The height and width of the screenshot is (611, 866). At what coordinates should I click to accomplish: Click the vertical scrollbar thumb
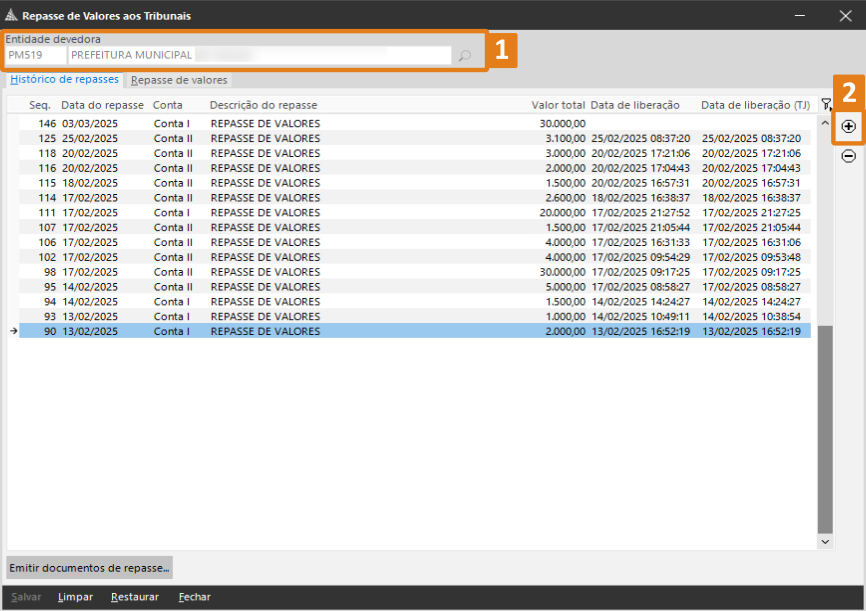(x=825, y=429)
